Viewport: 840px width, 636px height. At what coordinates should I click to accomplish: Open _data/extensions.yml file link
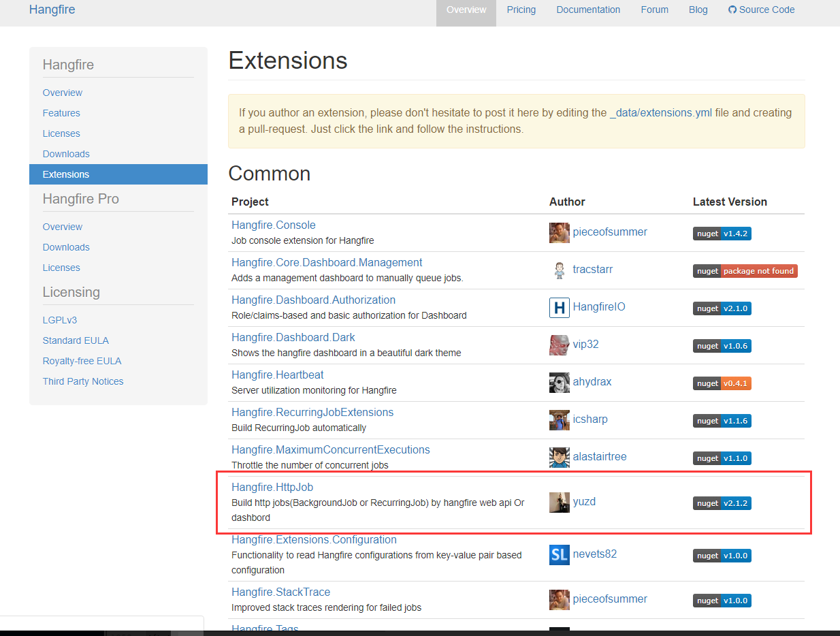point(660,112)
